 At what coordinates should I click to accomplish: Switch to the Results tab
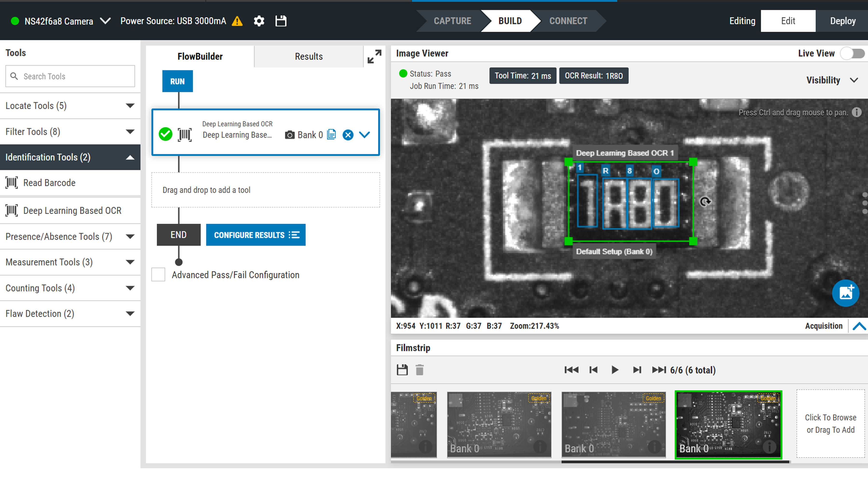[309, 56]
